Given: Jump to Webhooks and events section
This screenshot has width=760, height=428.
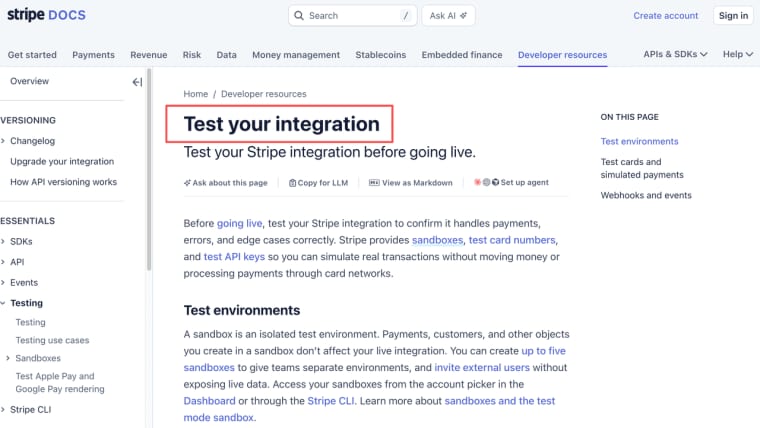Looking at the screenshot, I should click(646, 195).
